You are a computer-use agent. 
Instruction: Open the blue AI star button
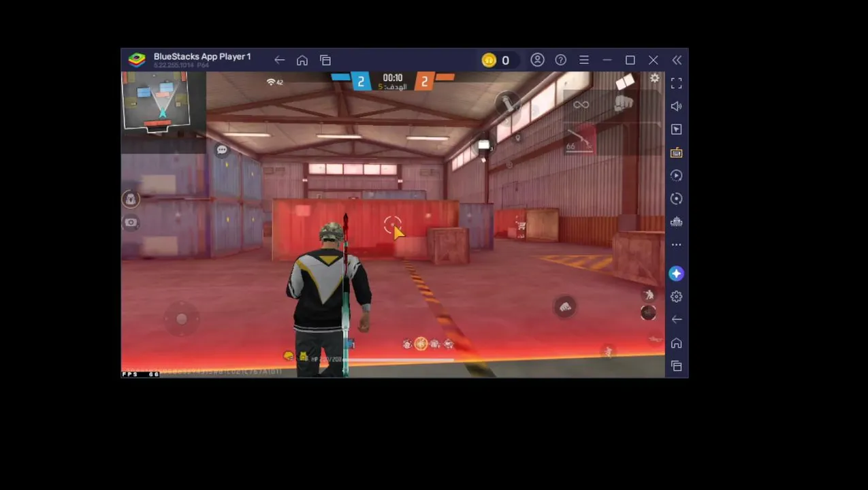point(676,274)
